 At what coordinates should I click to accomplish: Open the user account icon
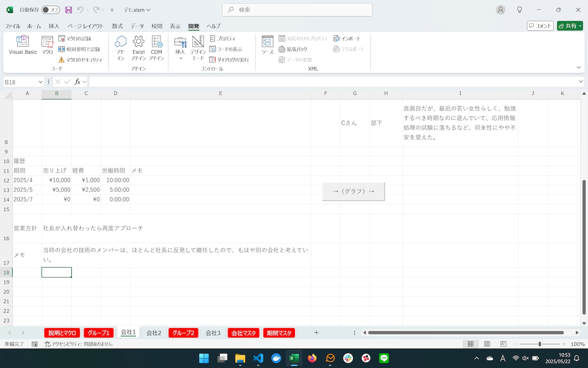501,10
